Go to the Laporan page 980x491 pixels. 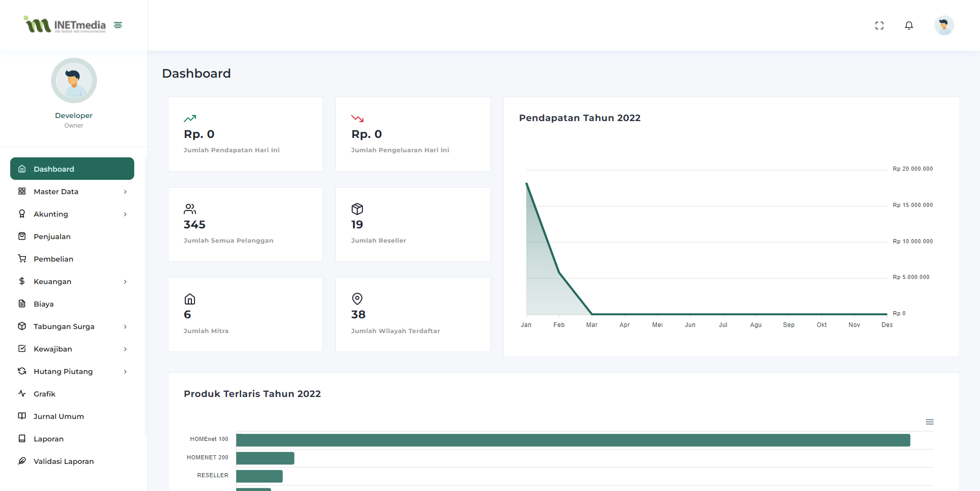coord(48,439)
